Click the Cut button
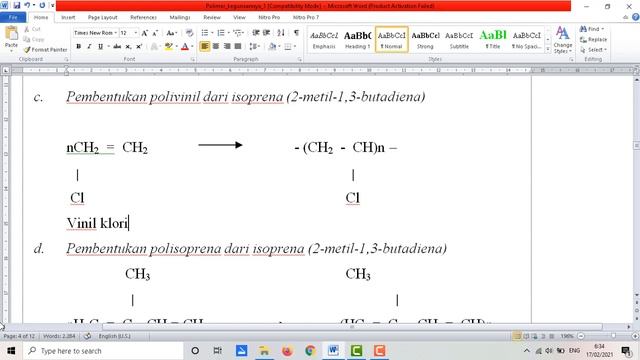Image resolution: width=640 pixels, height=360 pixels. tap(32, 29)
